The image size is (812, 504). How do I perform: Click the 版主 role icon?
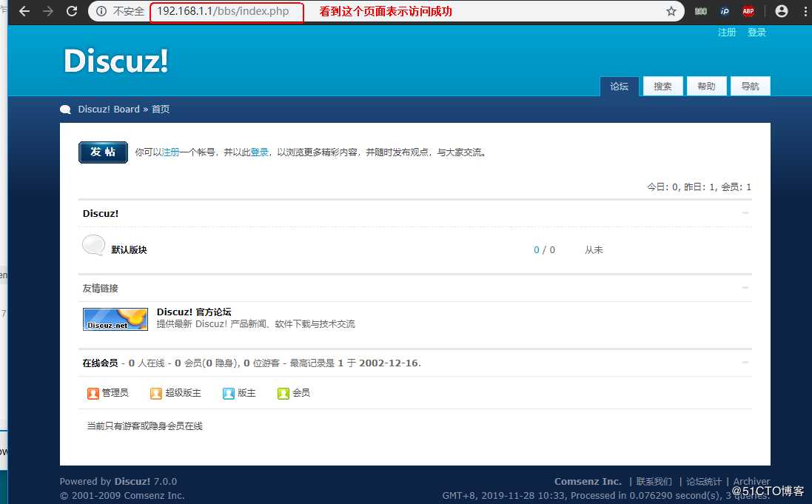click(229, 394)
